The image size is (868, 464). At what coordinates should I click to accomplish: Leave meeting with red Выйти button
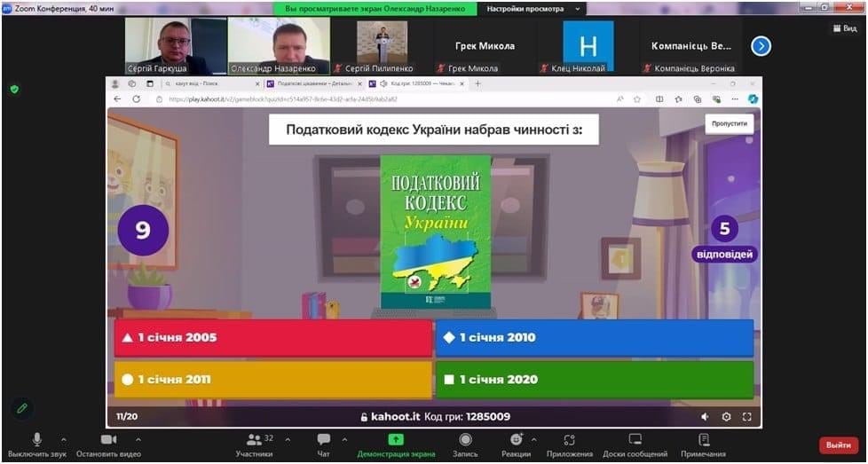(838, 444)
